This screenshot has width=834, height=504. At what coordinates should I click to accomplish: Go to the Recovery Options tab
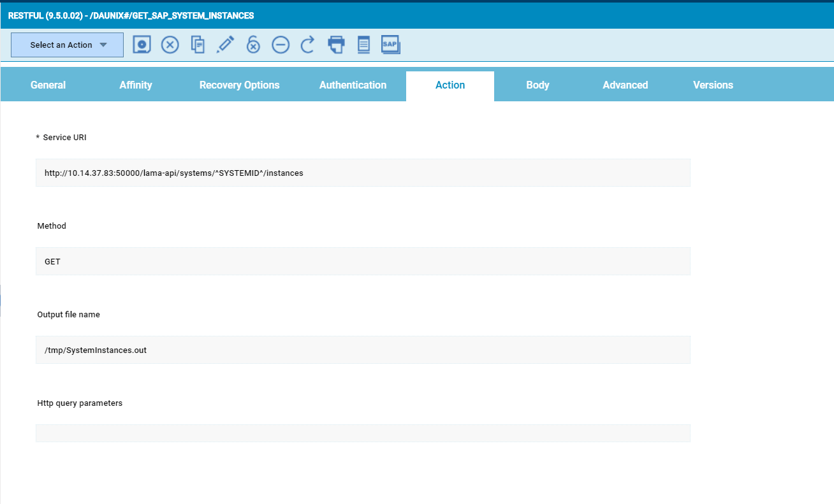click(x=239, y=85)
